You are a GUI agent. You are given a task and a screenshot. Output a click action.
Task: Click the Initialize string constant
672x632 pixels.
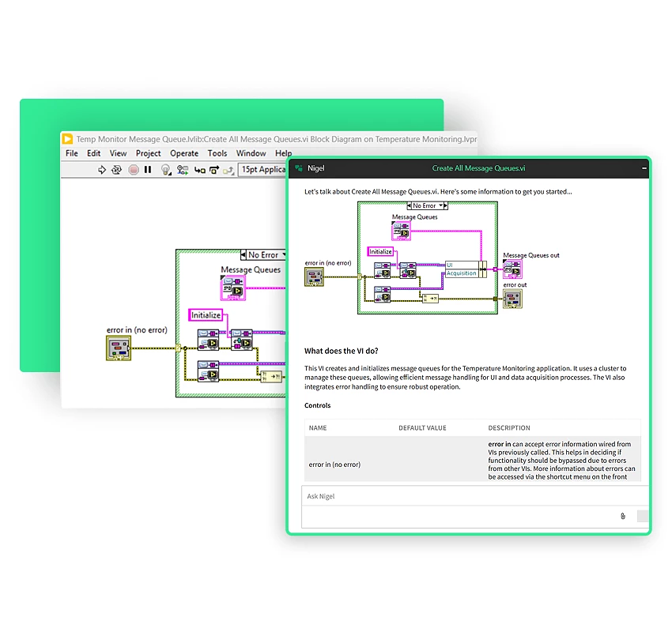click(206, 315)
